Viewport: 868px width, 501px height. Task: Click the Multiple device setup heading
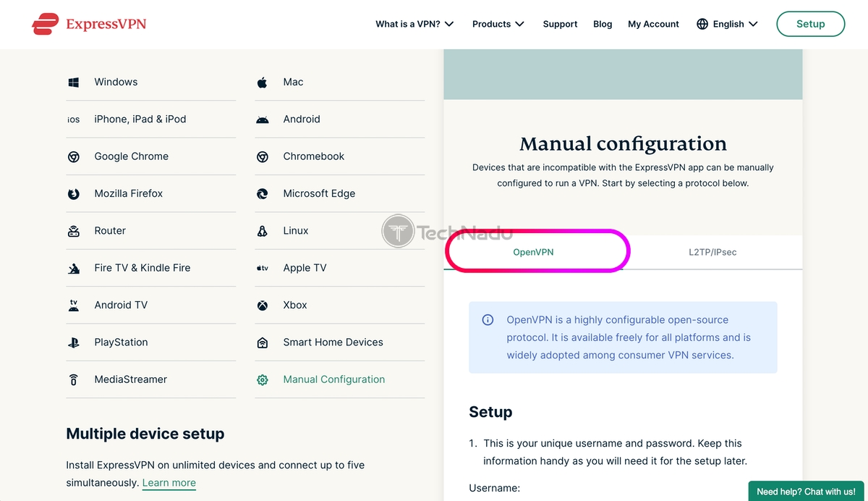[145, 434]
